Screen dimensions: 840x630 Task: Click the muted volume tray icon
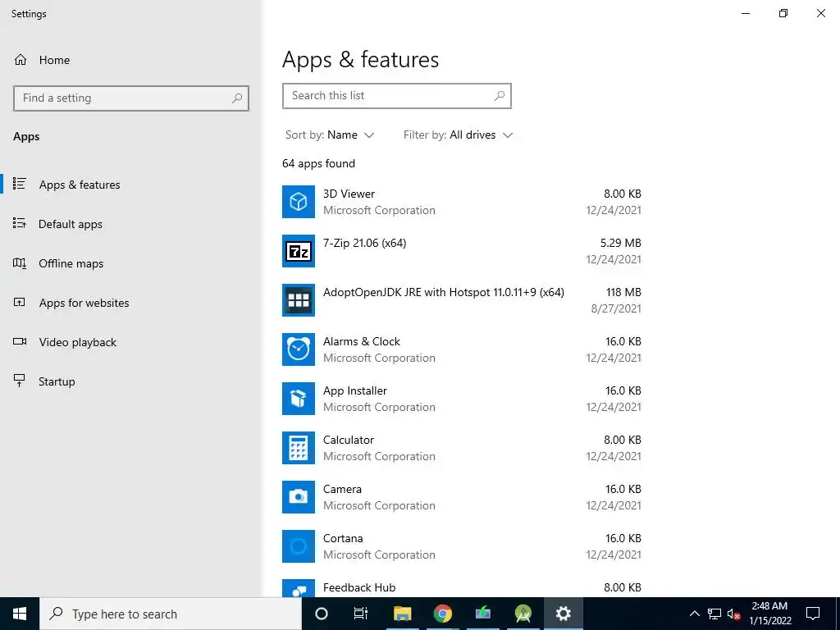point(734,614)
